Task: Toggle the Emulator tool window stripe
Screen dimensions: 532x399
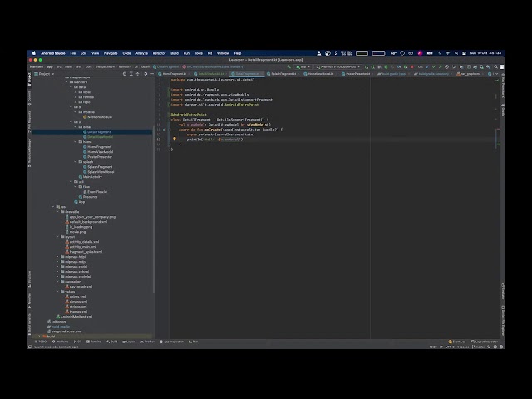Action: tap(502, 292)
